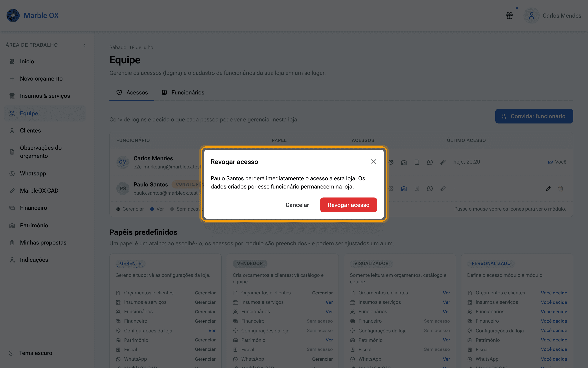Click Patrimônio building icon in Paulo Santos row
The width and height of the screenshot is (588, 368).
404,189
